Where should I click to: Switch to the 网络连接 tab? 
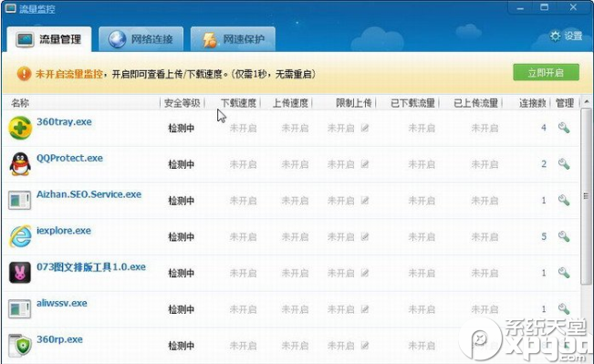coord(141,39)
